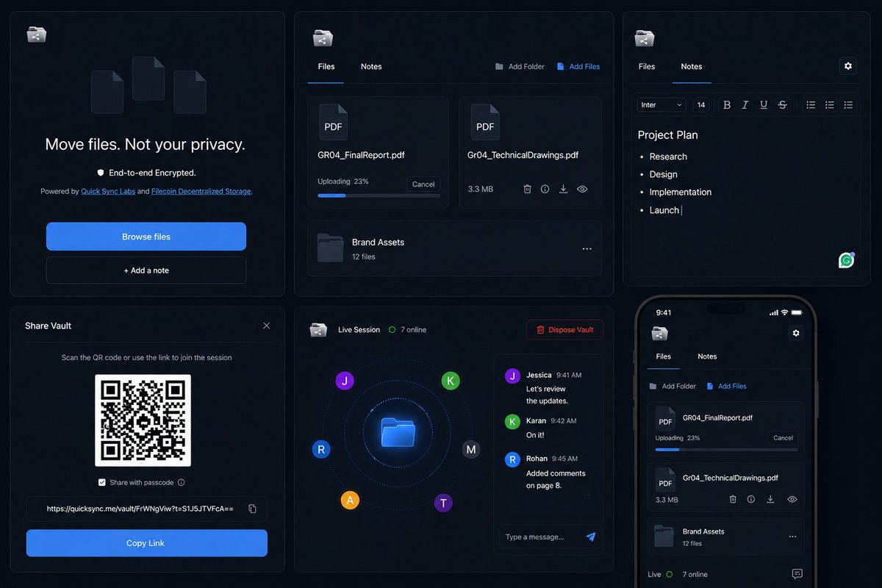The height and width of the screenshot is (588, 882).
Task: Click Karan's message "On it!"
Action: pos(535,435)
